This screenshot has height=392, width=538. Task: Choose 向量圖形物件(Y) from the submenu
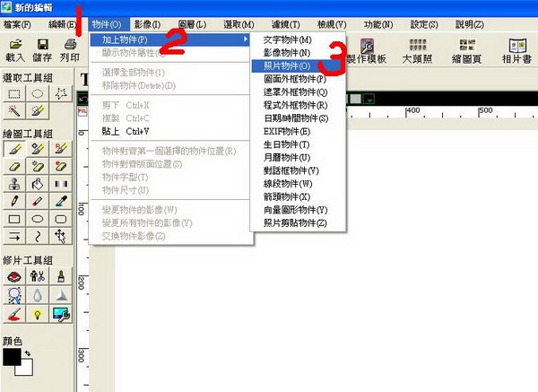tap(298, 210)
